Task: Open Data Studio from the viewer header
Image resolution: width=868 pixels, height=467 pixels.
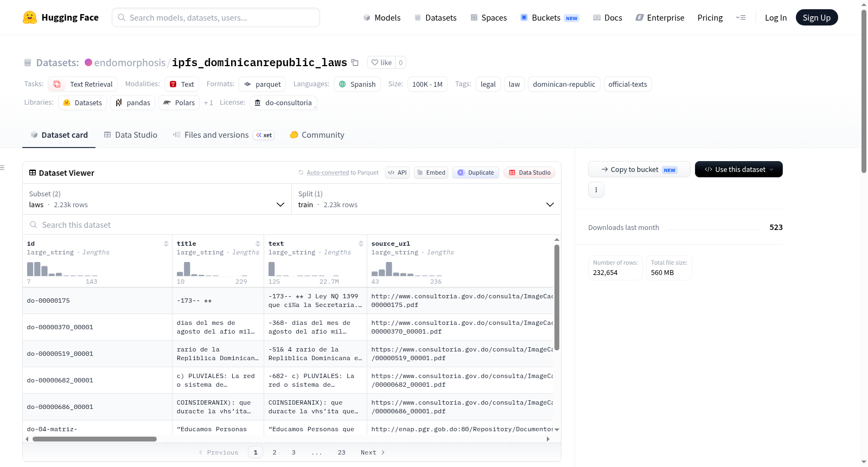Action: [529, 172]
